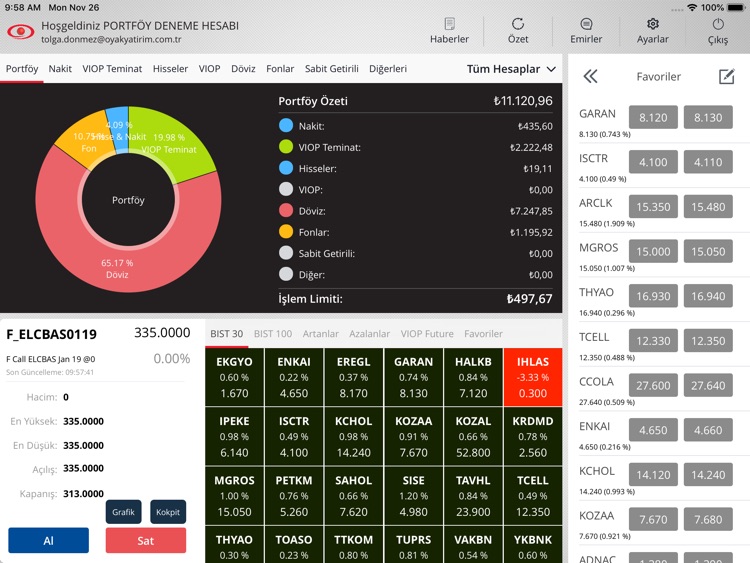Refresh with the Özet icon
750x563 pixels.
click(x=518, y=24)
